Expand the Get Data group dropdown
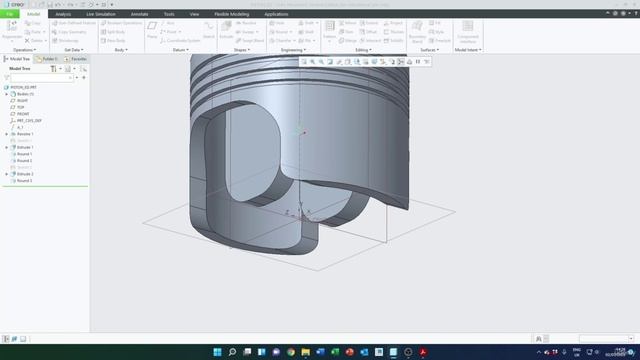Image resolution: width=640 pixels, height=360 pixels. pyautogui.click(x=74, y=50)
